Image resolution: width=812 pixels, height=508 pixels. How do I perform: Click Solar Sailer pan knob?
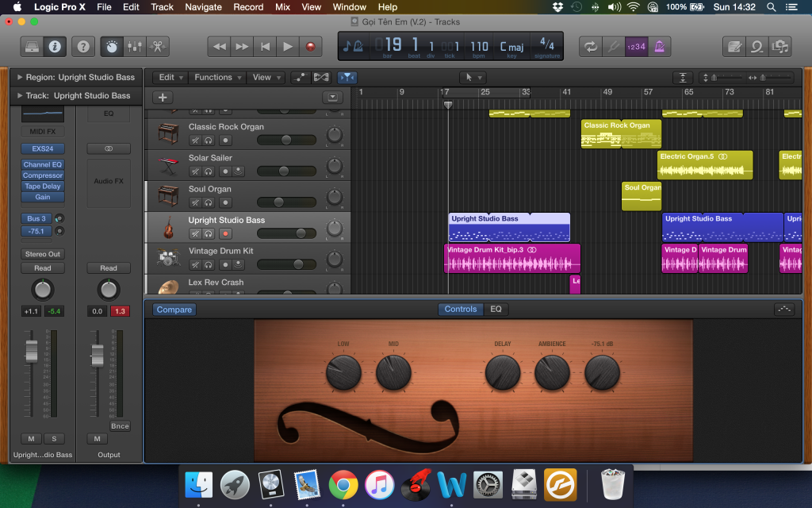[335, 167]
